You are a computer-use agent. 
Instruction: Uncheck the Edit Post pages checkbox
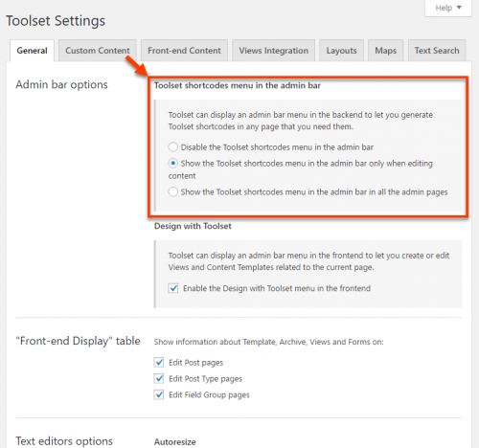[159, 363]
